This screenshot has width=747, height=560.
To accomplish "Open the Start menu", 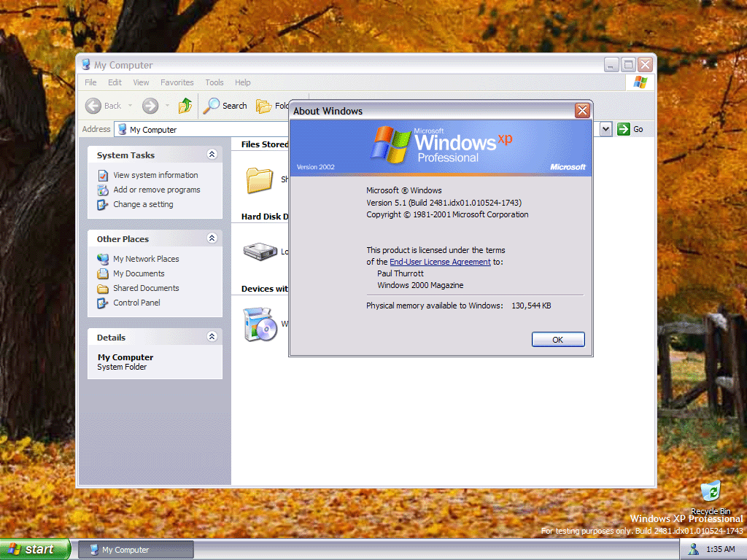I will 35,549.
